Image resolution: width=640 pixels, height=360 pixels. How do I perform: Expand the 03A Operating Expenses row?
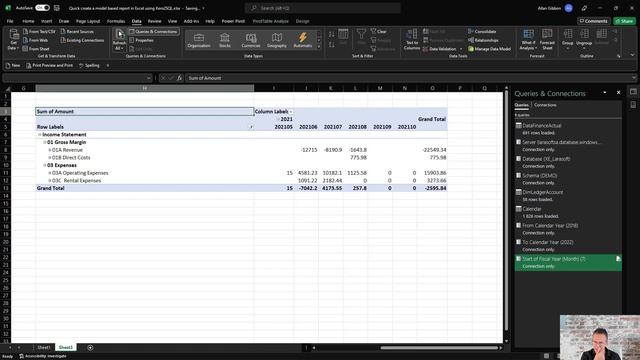[x=50, y=173]
